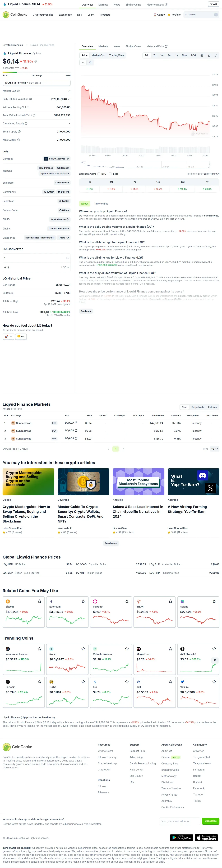Expand the About section with Read more
222x868 pixels.
click(x=86, y=311)
